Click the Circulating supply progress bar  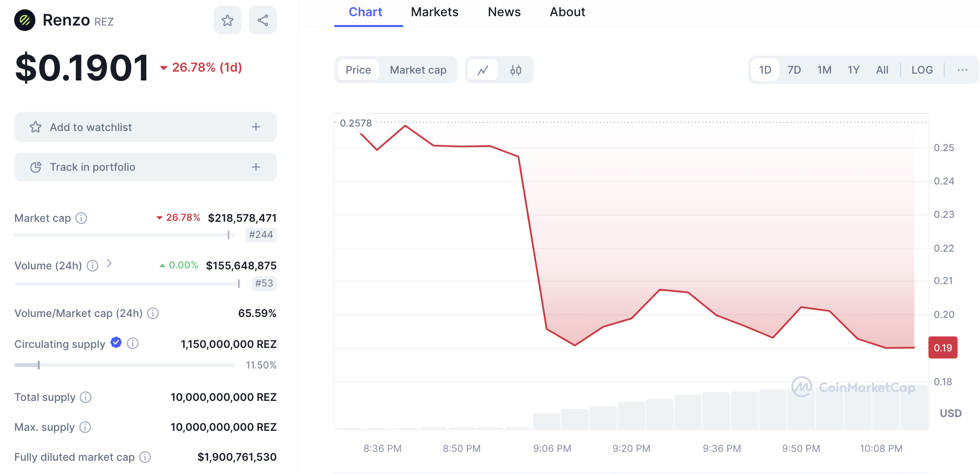(x=124, y=365)
